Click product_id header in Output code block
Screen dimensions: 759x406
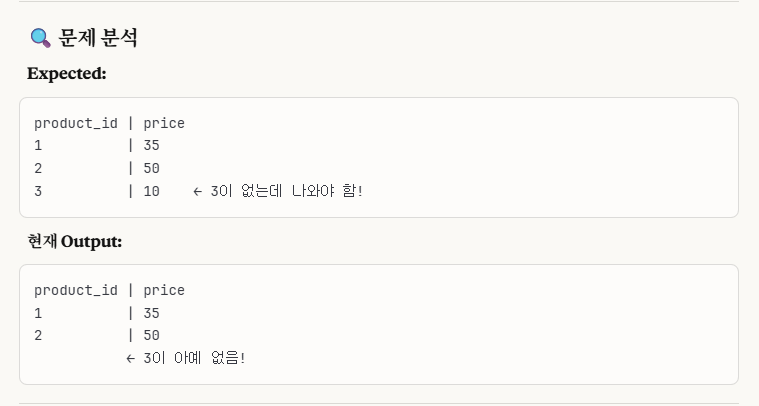click(x=76, y=290)
